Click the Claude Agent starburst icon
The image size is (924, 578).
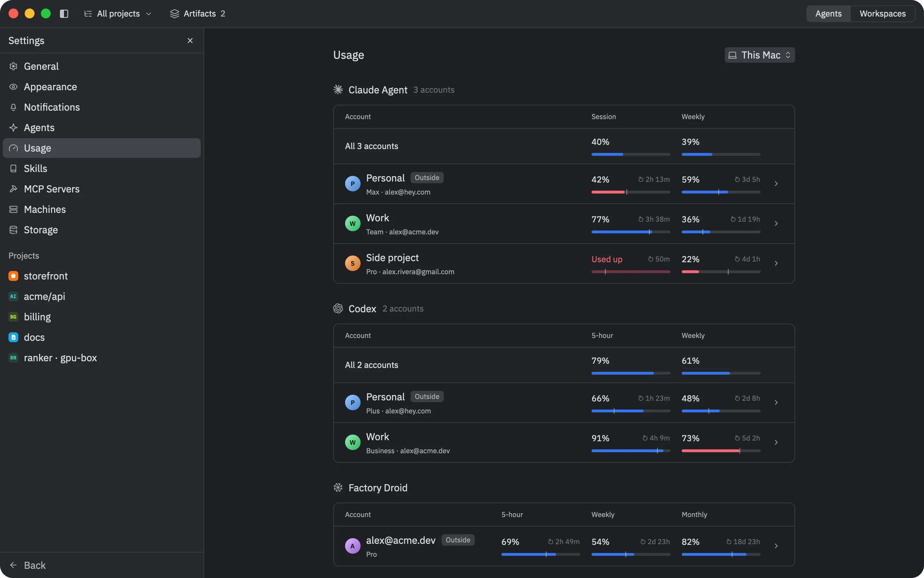point(338,90)
